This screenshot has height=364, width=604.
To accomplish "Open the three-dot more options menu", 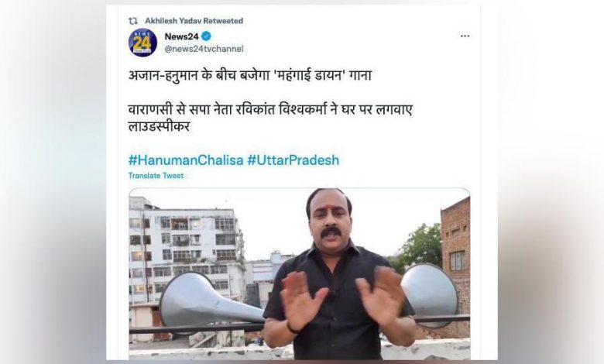I will (465, 36).
